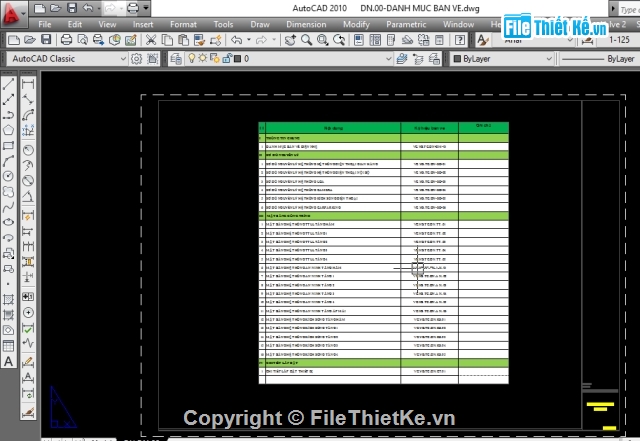Select the Circle draw tool
640x441 pixels.
(8, 176)
